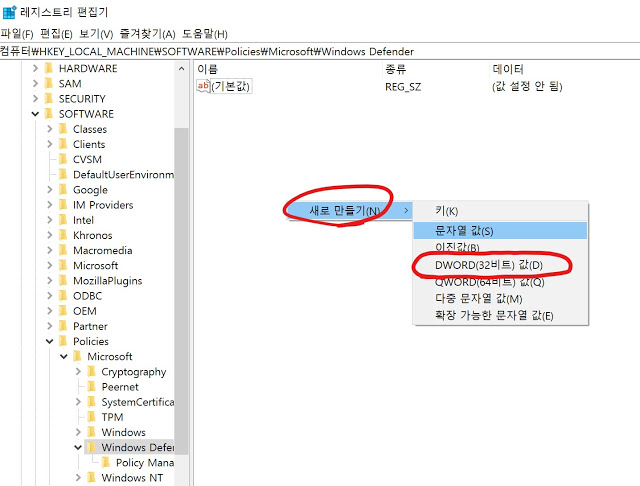Select the Windows key in tree
Screen dimensions: 640x486
click(x=124, y=432)
